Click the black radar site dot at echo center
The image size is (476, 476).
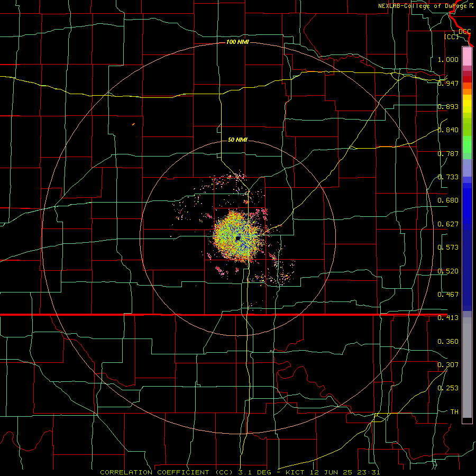pos(238,239)
